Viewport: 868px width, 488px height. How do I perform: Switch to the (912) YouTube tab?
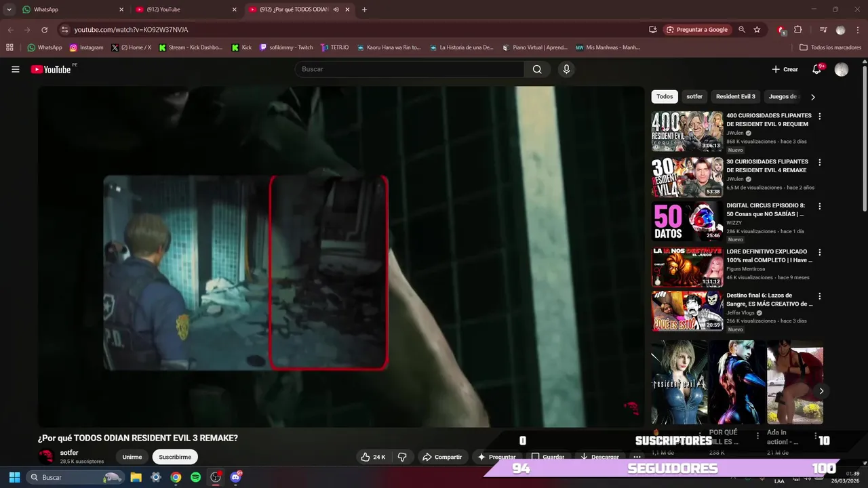click(x=184, y=9)
